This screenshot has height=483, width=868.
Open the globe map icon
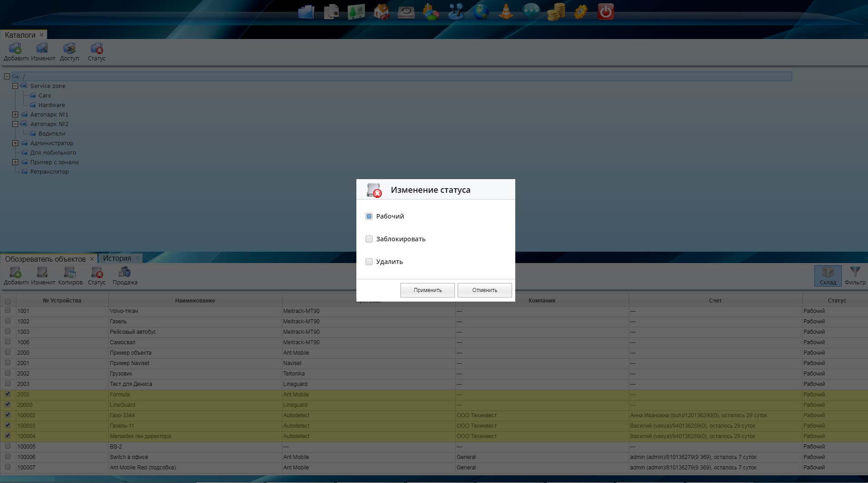481,12
